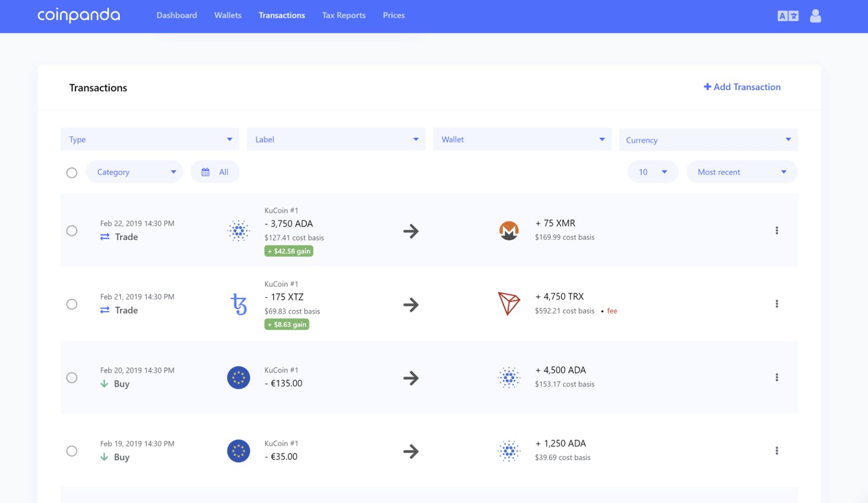Image resolution: width=868 pixels, height=503 pixels.
Task: Click the Euro flag icon for €135.00 buy
Action: pos(238,378)
